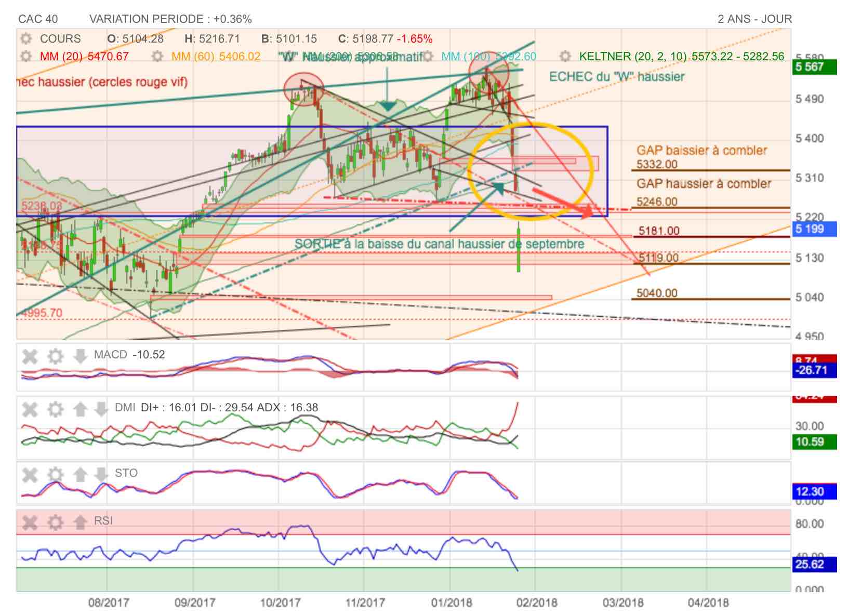
Task: Click the 5332.00 gap level label
Action: point(657,165)
